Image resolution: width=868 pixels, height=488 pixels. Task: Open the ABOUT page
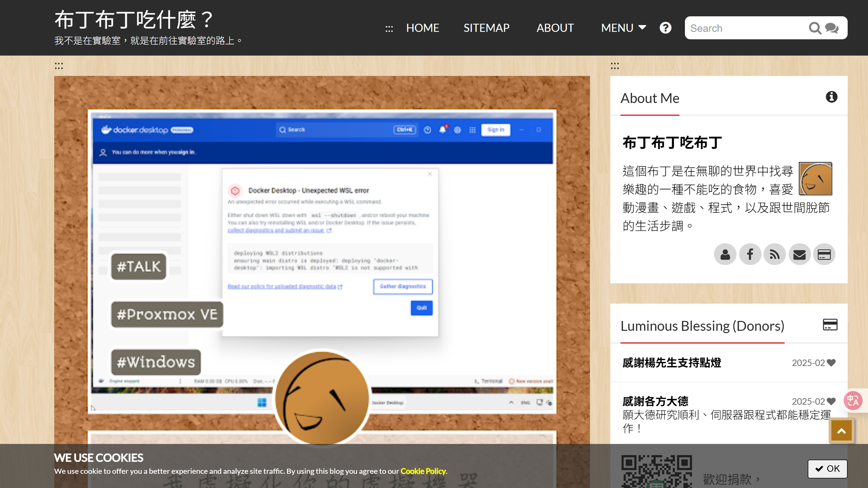(555, 28)
